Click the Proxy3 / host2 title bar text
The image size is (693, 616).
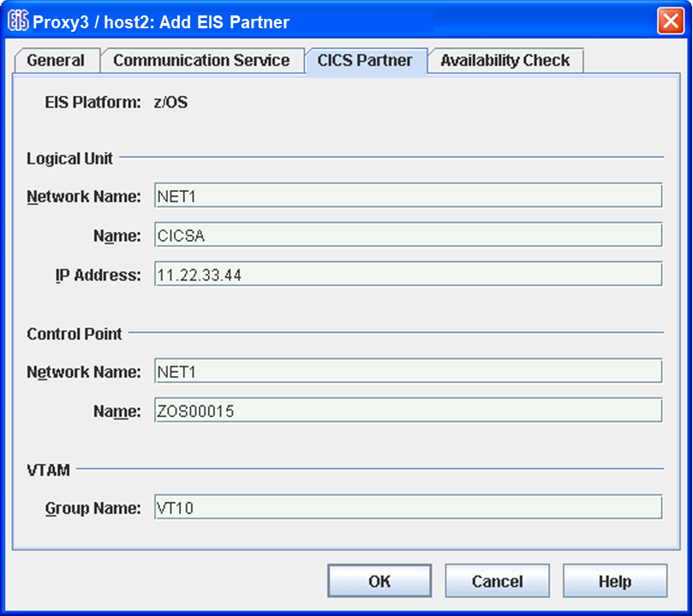(161, 22)
